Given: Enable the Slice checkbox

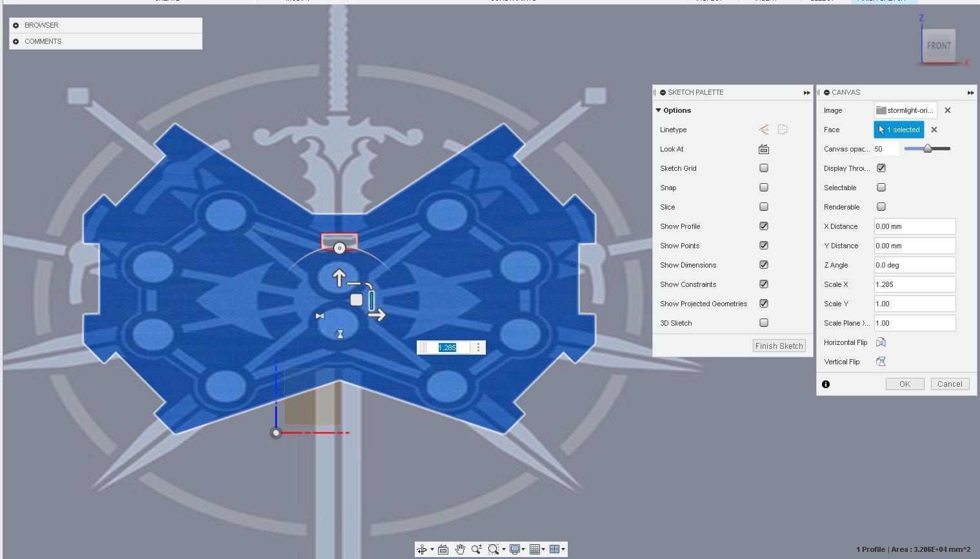Looking at the screenshot, I should [x=764, y=207].
